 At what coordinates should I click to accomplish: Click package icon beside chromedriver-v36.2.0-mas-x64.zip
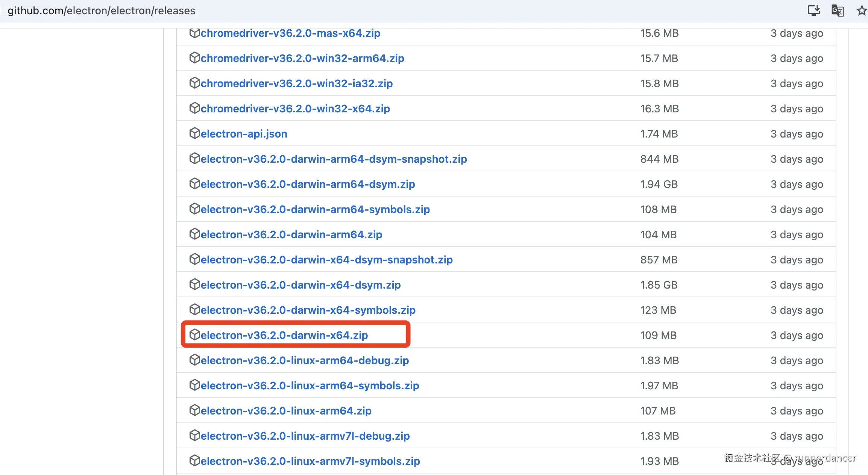pyautogui.click(x=194, y=33)
